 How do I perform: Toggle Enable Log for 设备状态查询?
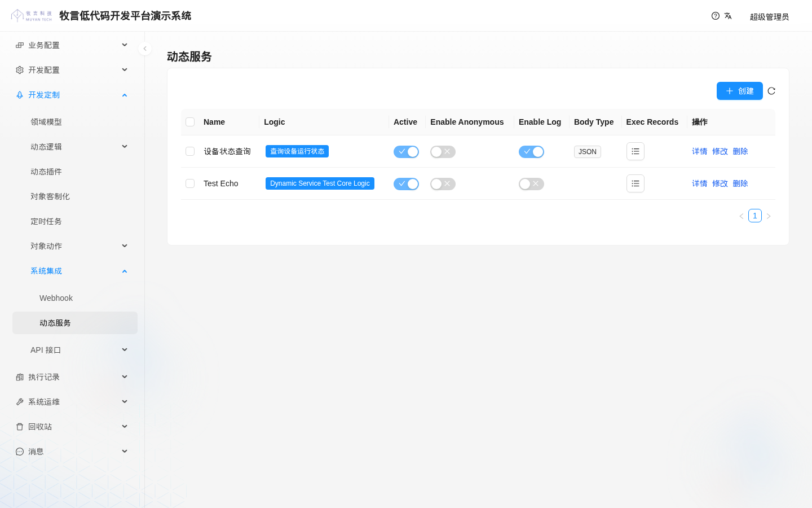tap(531, 152)
